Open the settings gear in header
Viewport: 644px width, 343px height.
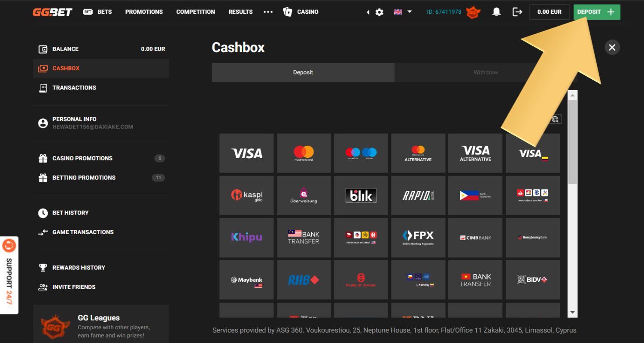tap(379, 12)
